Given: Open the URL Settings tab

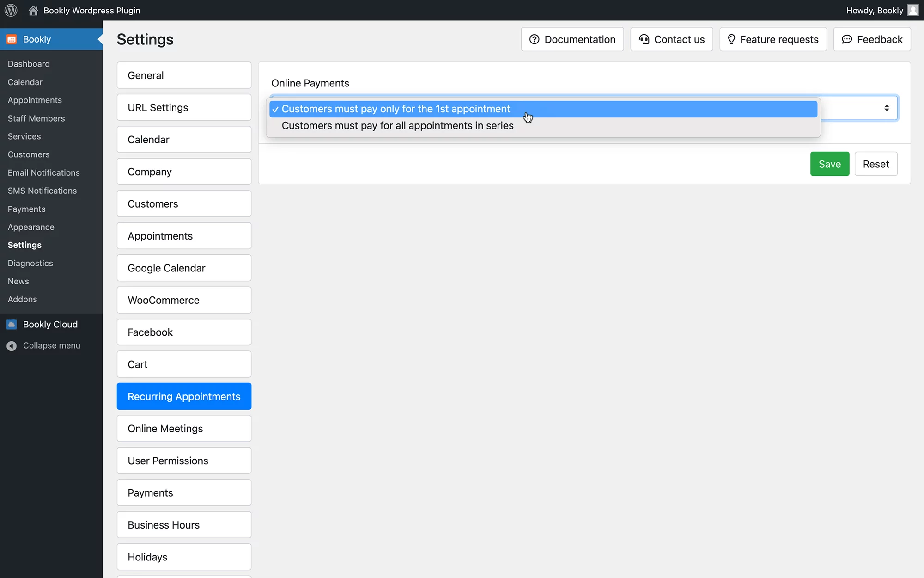Looking at the screenshot, I should [184, 107].
